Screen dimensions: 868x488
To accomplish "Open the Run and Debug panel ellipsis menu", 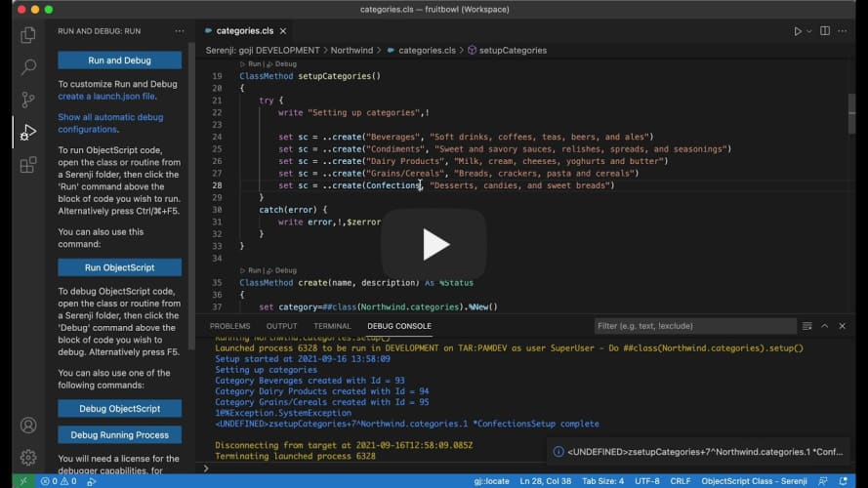I will point(180,31).
